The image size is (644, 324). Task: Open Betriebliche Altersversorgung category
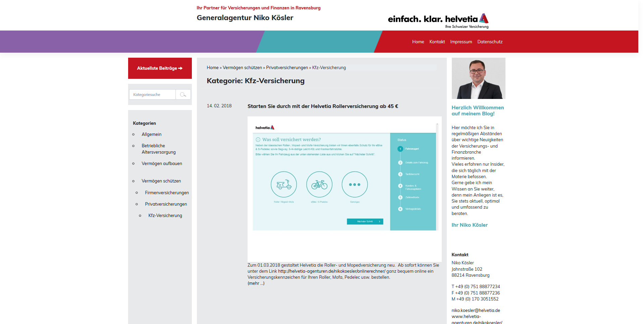158,149
